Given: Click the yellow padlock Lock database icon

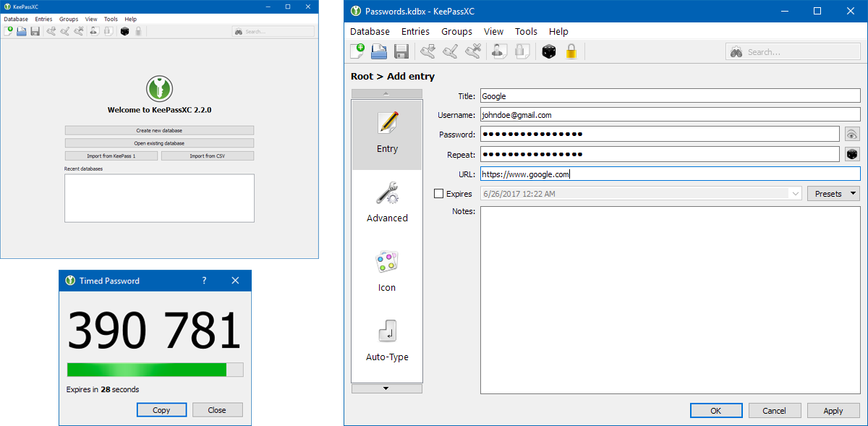Looking at the screenshot, I should click(571, 51).
